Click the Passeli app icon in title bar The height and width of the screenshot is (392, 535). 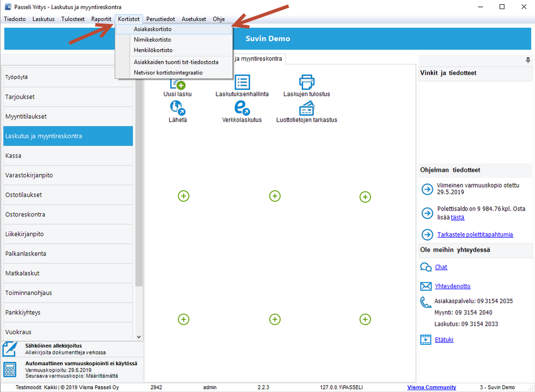click(7, 7)
